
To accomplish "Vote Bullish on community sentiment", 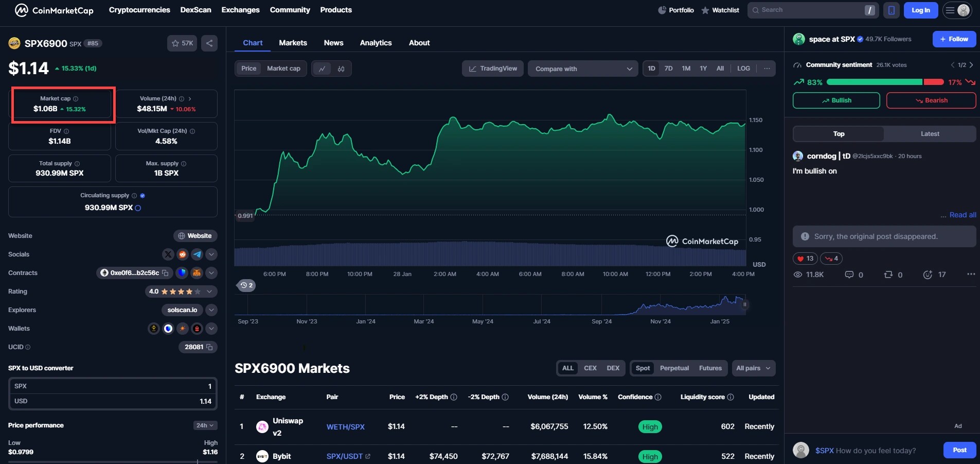I will coord(836,100).
